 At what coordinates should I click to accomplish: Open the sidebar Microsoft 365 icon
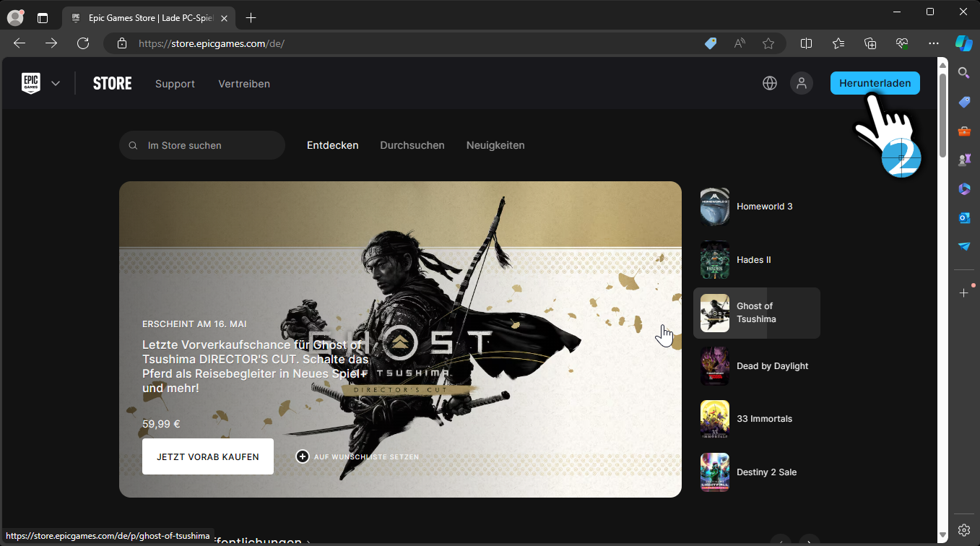pos(964,188)
